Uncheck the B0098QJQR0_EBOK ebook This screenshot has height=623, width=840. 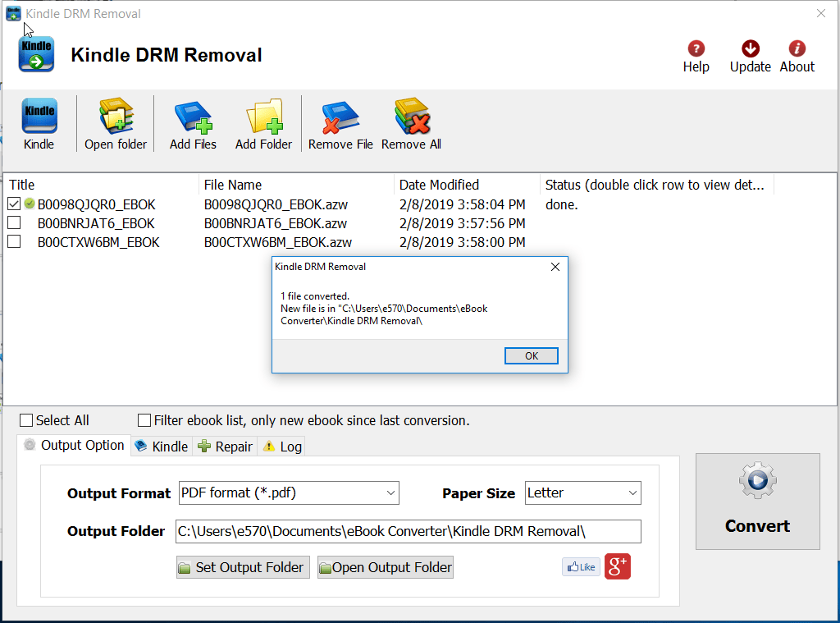pyautogui.click(x=14, y=204)
